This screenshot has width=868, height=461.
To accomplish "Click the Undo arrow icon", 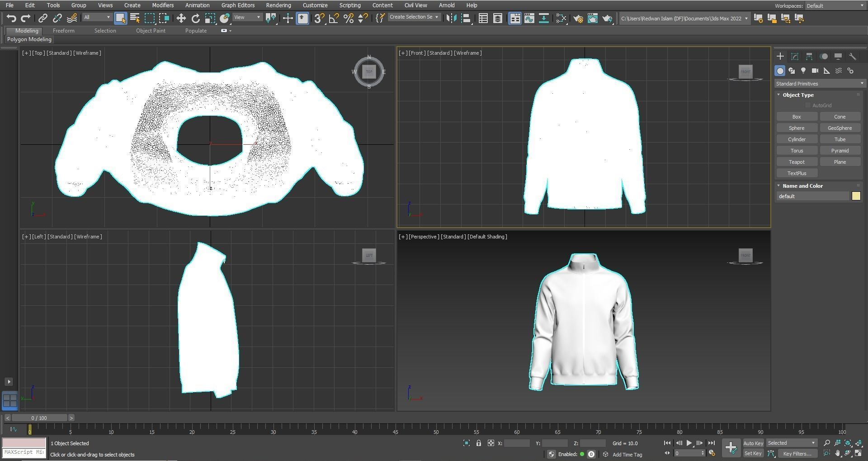I will 11,18.
